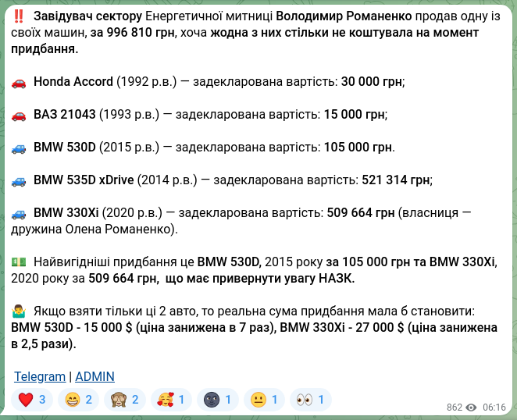Click the message timestamp 06:16
This screenshot has width=517, height=420.
tap(494, 408)
